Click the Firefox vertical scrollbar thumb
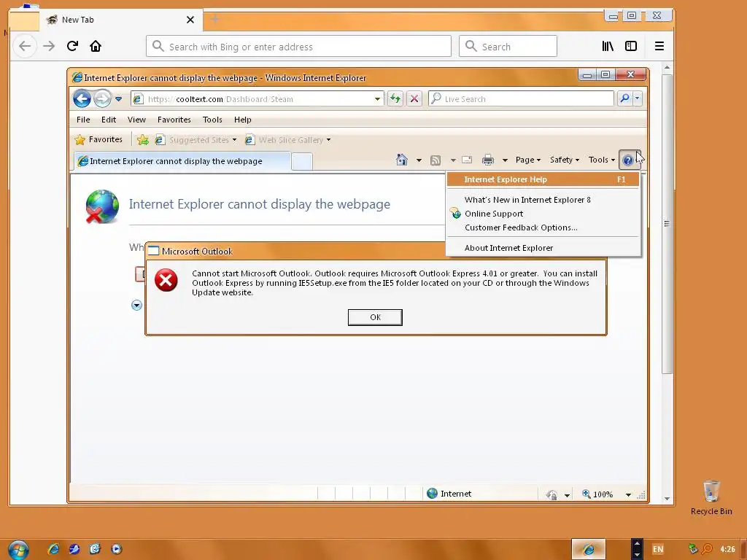The height and width of the screenshot is (560, 747). 667,224
